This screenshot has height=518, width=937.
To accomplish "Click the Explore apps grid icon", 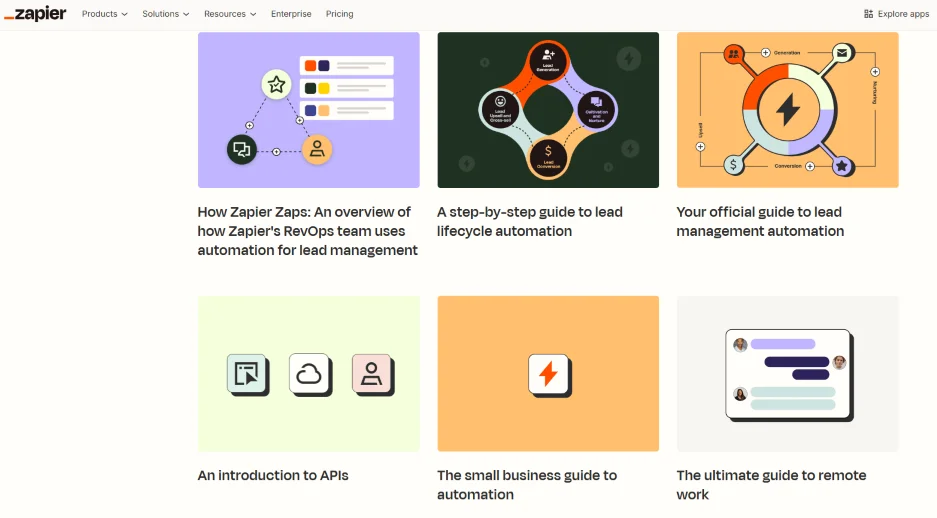I will point(868,14).
